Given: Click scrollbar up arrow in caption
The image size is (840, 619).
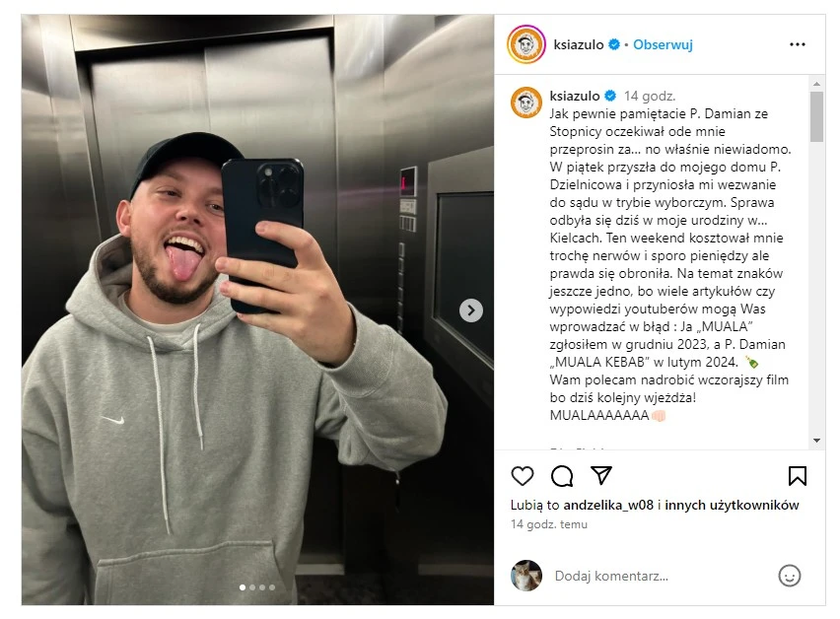Looking at the screenshot, I should (816, 84).
